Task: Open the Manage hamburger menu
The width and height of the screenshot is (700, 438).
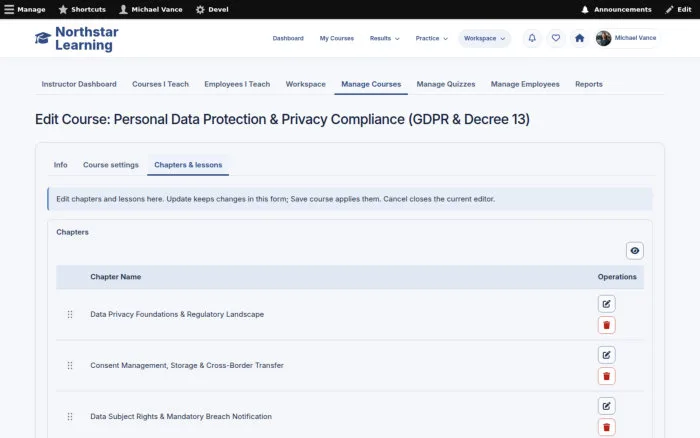Action: [25, 9]
